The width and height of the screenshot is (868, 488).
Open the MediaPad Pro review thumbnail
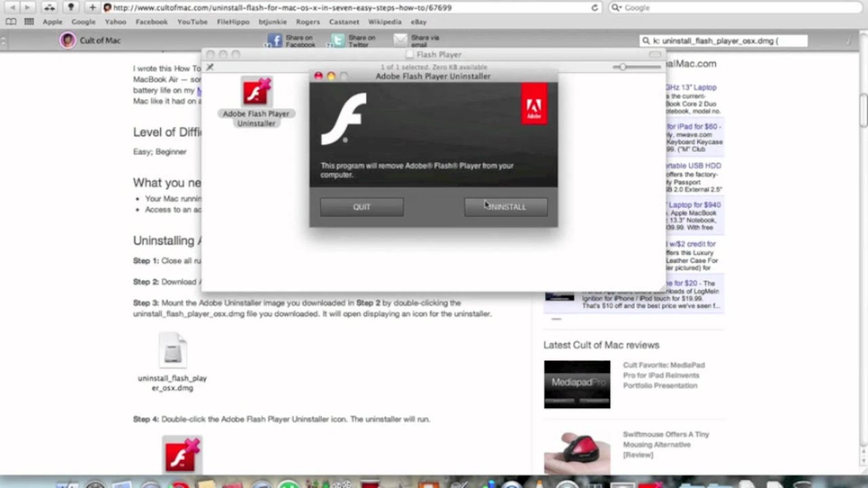(577, 384)
